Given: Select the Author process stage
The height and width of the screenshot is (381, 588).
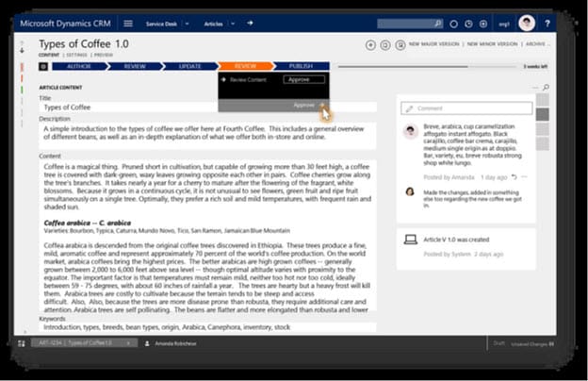Looking at the screenshot, I should [79, 66].
